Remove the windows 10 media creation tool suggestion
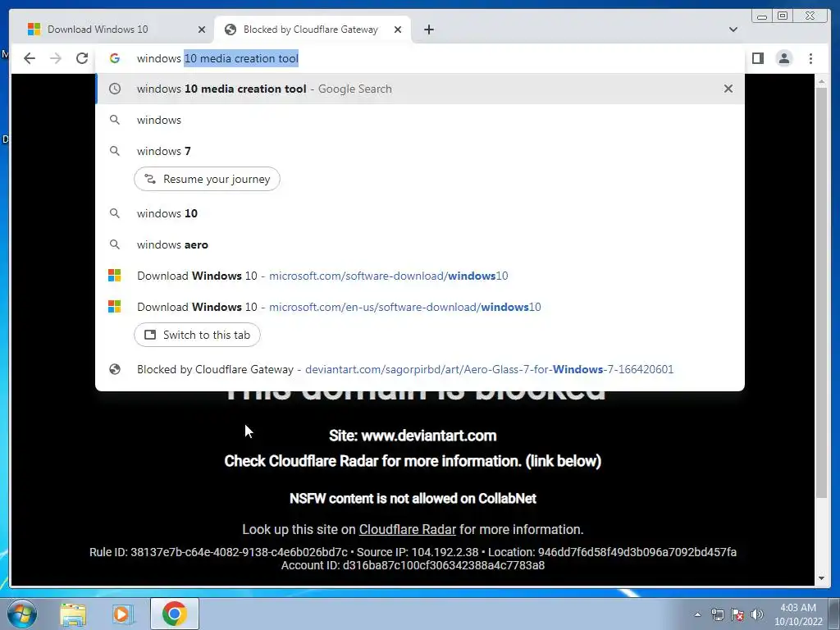840x630 pixels. click(728, 89)
